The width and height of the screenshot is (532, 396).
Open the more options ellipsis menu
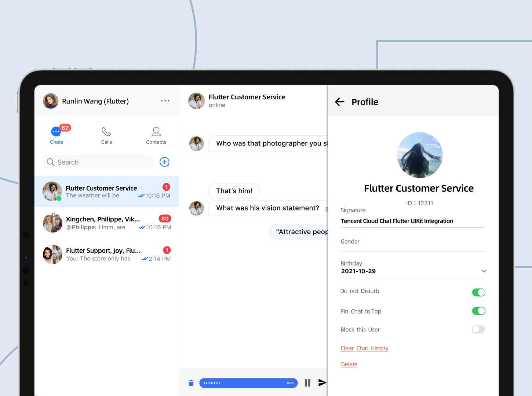(165, 101)
